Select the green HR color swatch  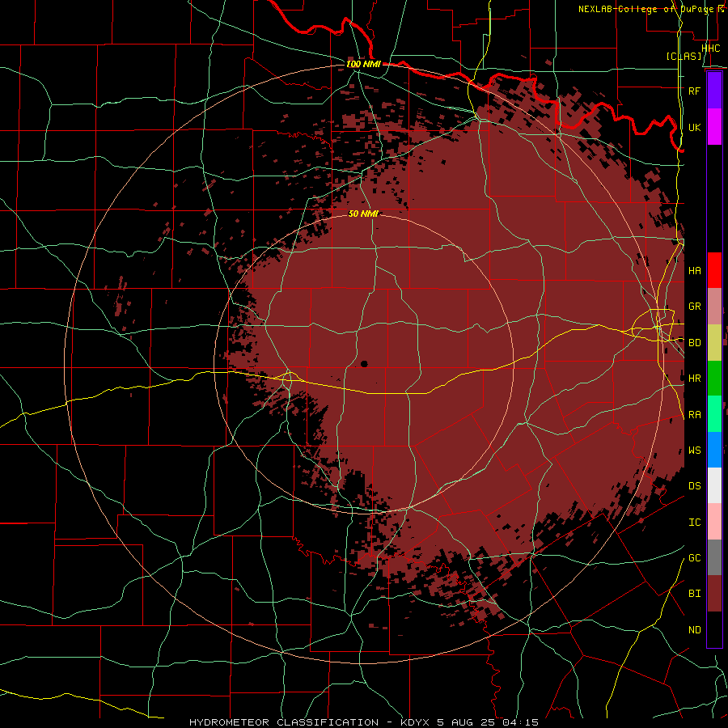coord(714,378)
